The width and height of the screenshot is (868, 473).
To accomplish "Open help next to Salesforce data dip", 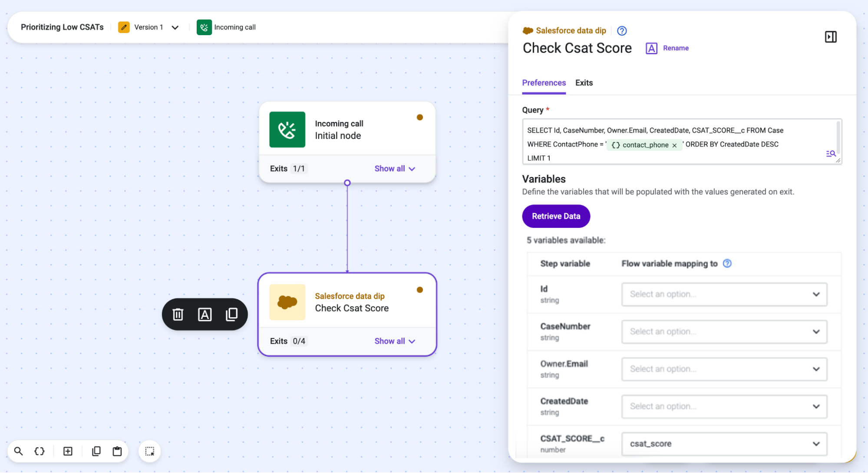I will (x=622, y=31).
